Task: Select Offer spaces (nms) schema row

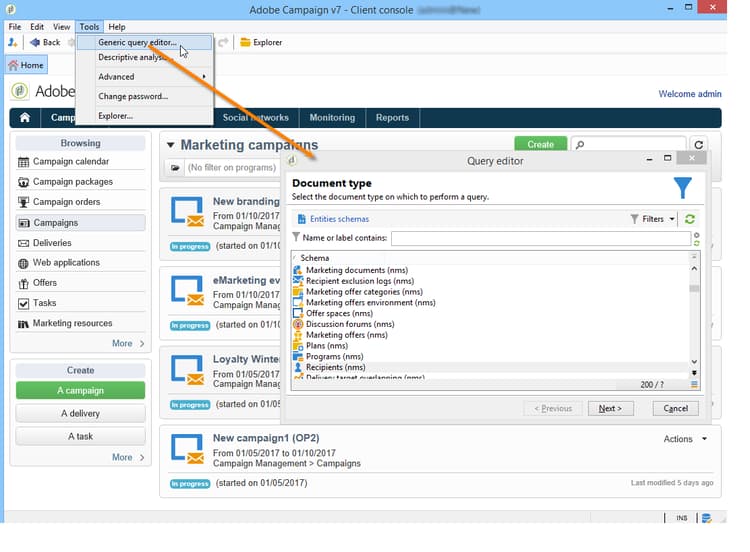Action: tap(491, 314)
